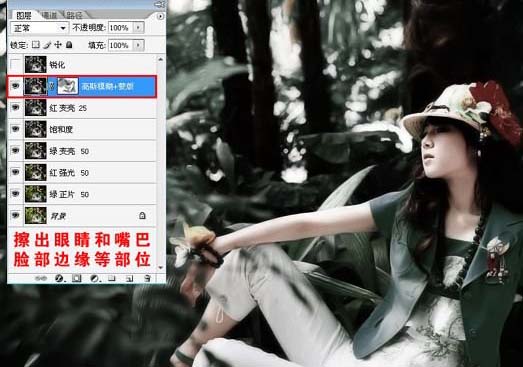Click the 红 变亮 25 layer thumbnail
Image resolution: width=523 pixels, height=367 pixels.
click(35, 107)
